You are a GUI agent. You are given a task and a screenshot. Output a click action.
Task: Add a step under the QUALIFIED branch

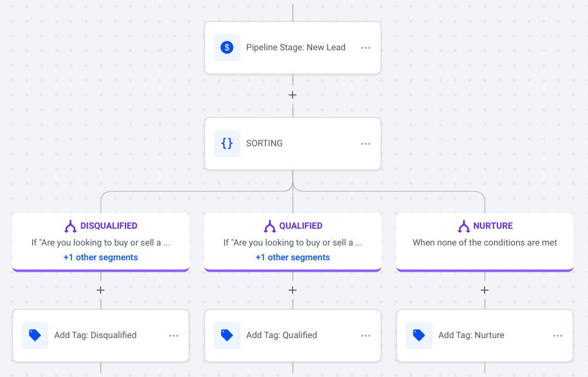(293, 290)
